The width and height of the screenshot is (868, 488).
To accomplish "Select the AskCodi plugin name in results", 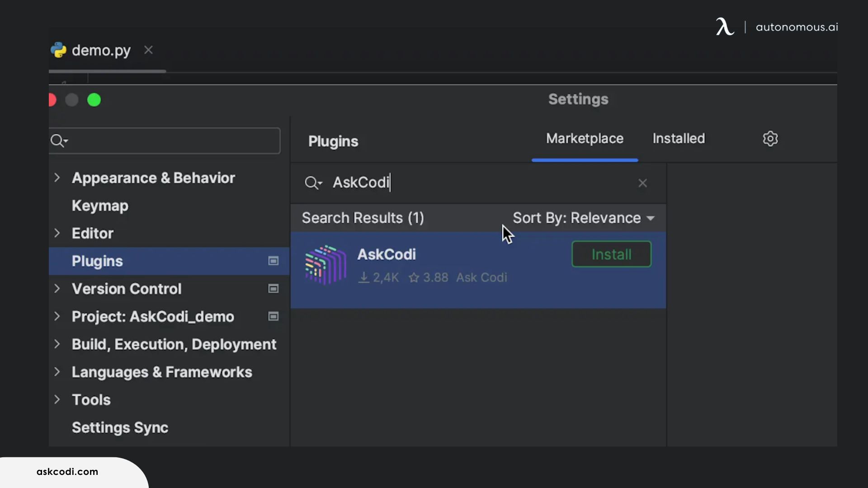I will coord(387,254).
